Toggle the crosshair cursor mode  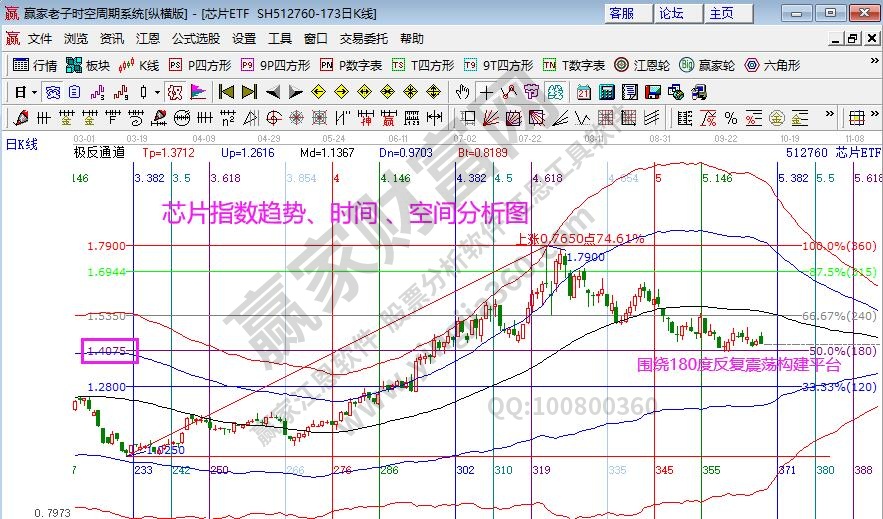(x=486, y=92)
